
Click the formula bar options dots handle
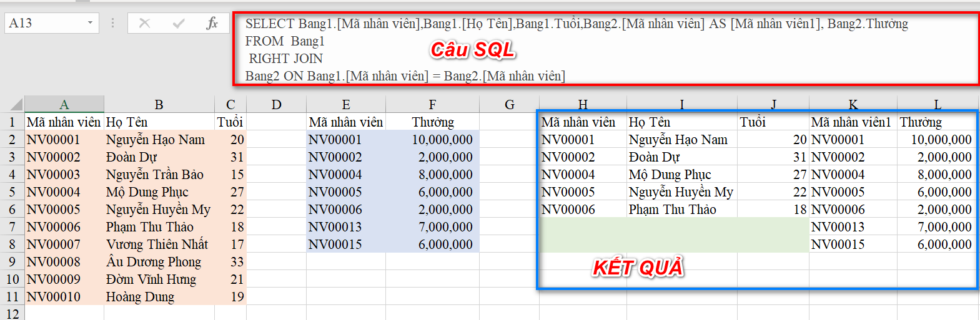[112, 23]
